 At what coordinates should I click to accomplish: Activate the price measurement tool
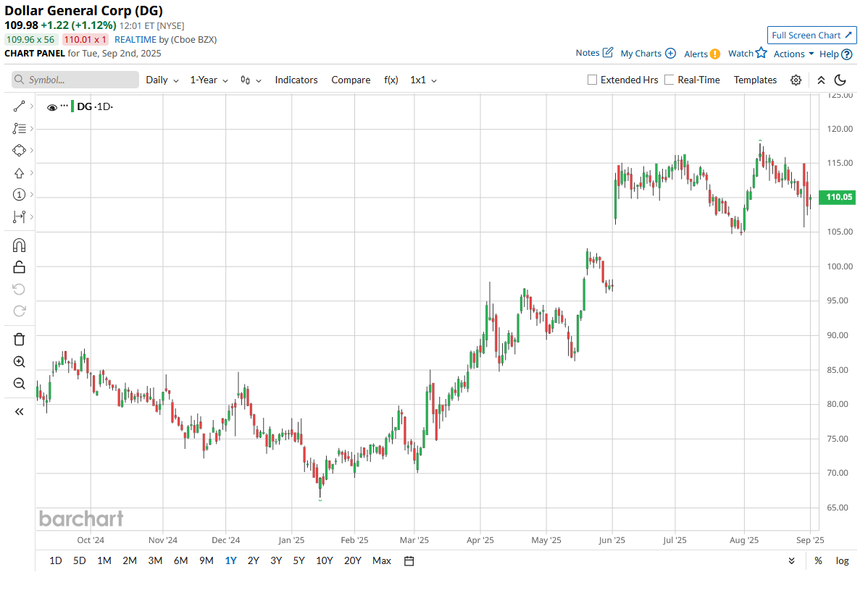[19, 217]
